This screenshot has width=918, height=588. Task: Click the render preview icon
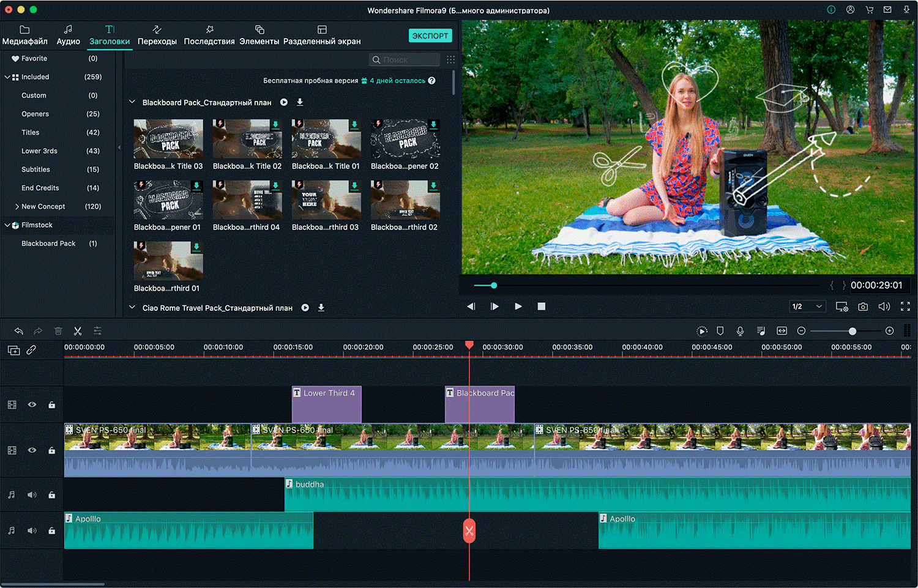[702, 331]
